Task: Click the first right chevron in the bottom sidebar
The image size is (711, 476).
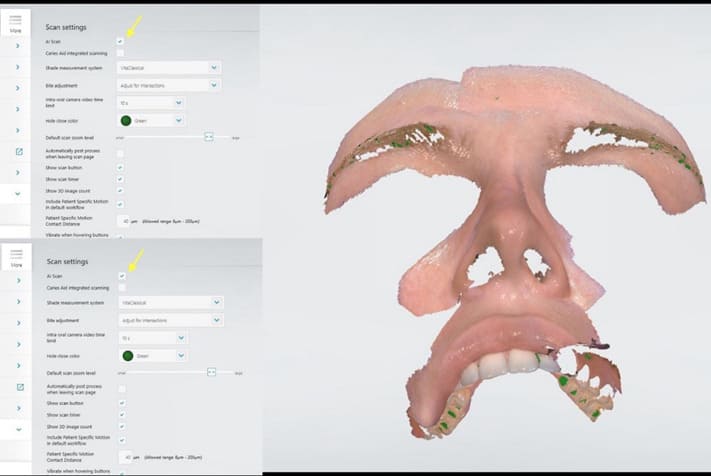Action: point(19,281)
